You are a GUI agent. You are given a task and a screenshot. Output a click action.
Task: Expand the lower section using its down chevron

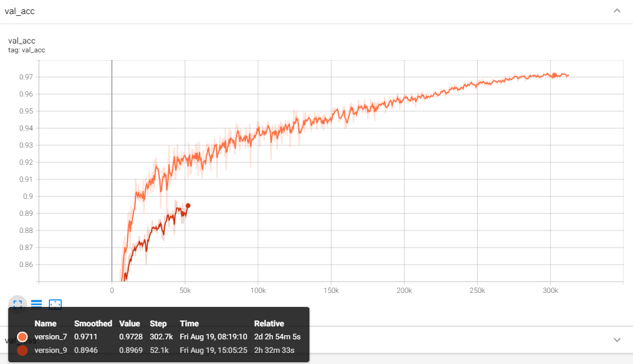(617, 340)
